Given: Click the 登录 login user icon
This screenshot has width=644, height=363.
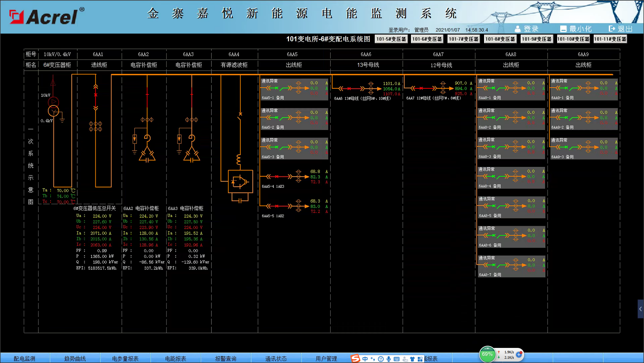Looking at the screenshot, I should tap(517, 29).
